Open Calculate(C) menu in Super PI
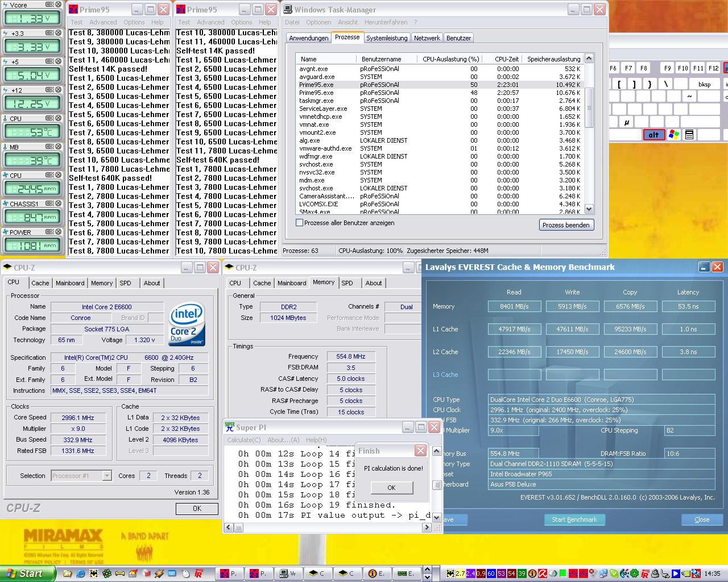The width and height of the screenshot is (728, 582). [244, 440]
